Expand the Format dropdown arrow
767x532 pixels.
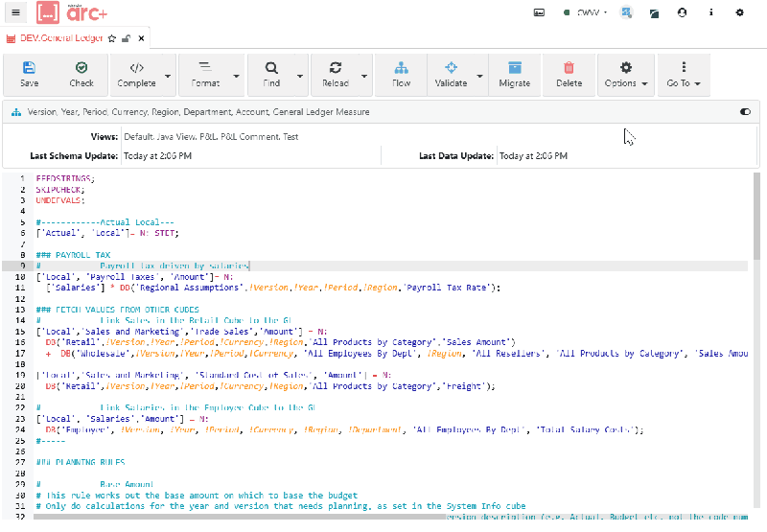pyautogui.click(x=236, y=76)
